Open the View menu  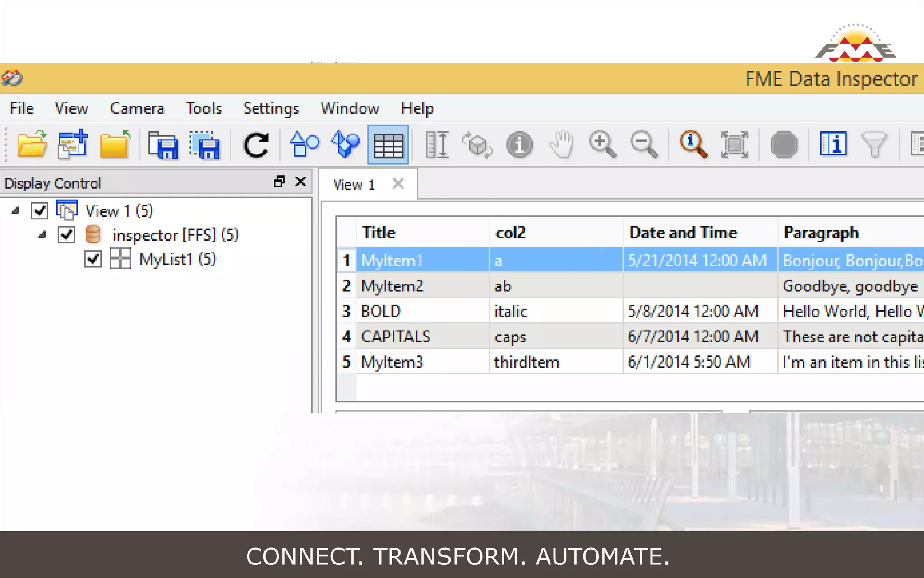coord(71,108)
